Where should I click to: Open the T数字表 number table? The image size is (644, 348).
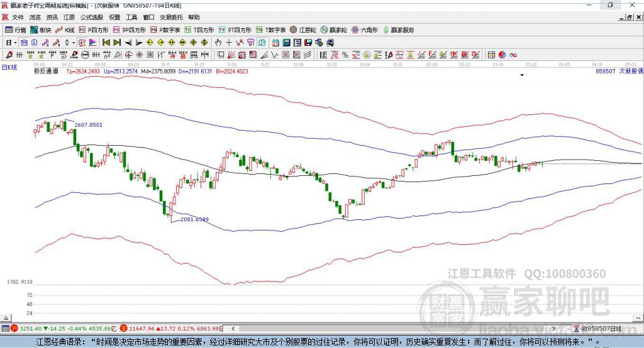tap(270, 30)
